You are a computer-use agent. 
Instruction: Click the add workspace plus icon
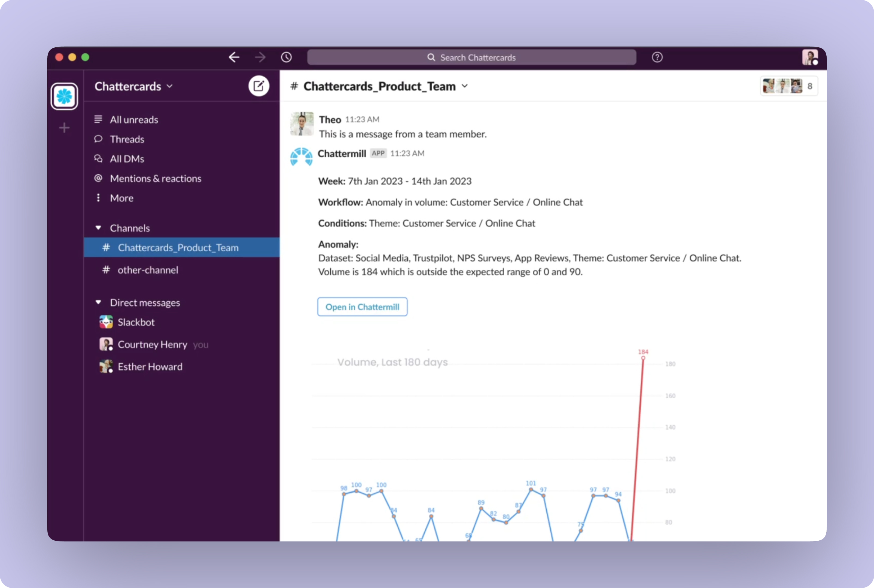65,128
